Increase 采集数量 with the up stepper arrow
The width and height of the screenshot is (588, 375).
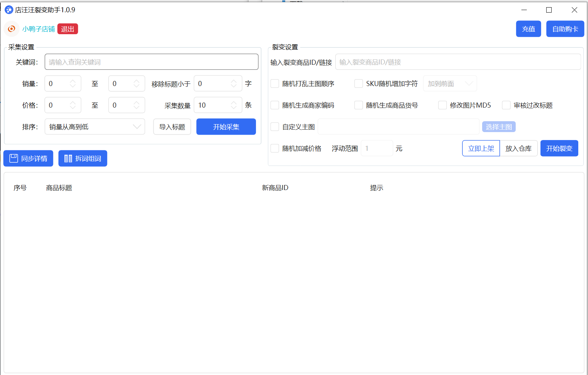tap(234, 103)
